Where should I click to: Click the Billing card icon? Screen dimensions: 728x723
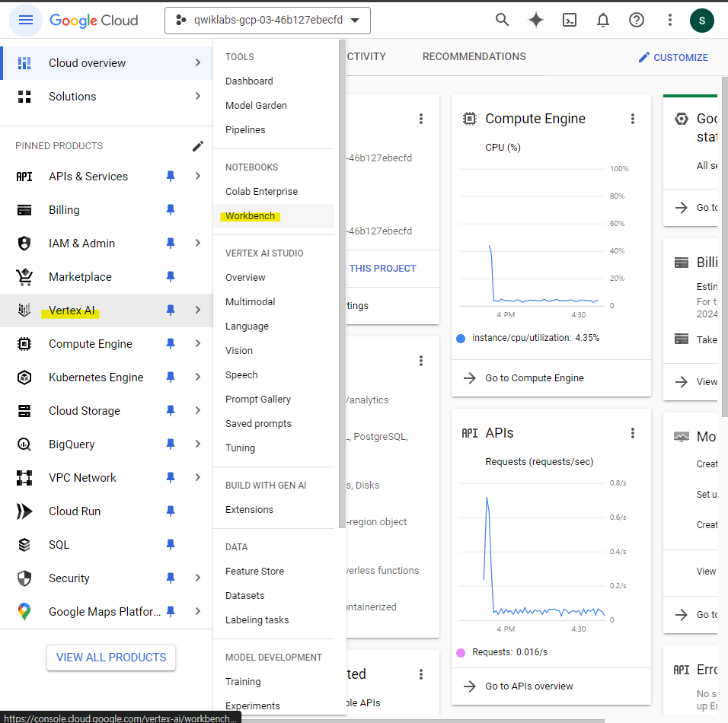(24, 210)
